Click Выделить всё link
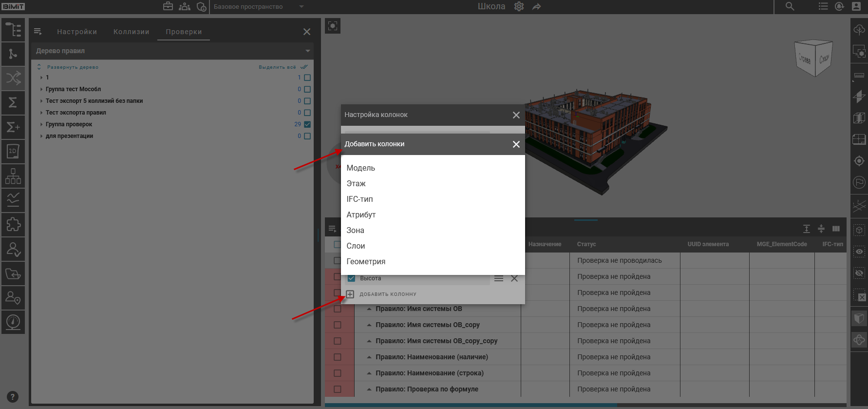The height and width of the screenshot is (409, 868). pos(277,67)
